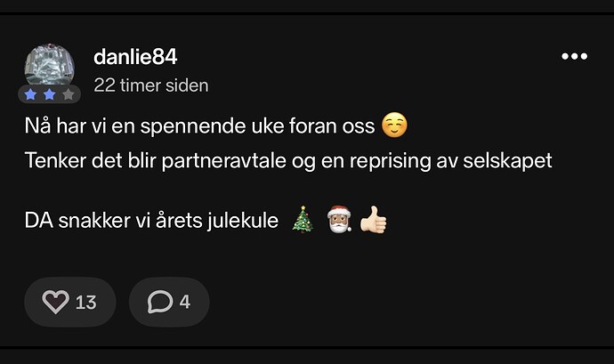Viewport: 614px width, 364px height.
Task: Click the smiling face emoji
Action: [394, 125]
